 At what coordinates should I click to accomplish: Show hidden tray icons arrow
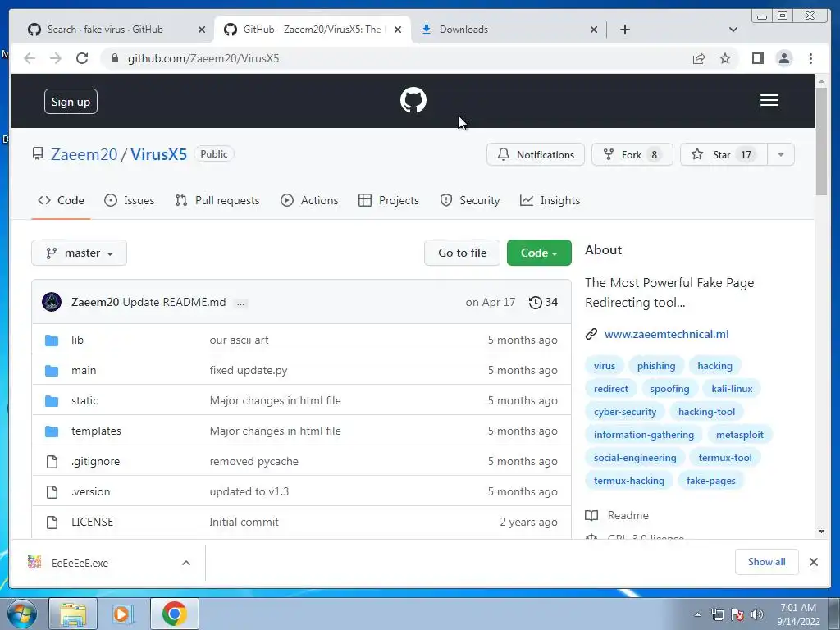(697, 614)
